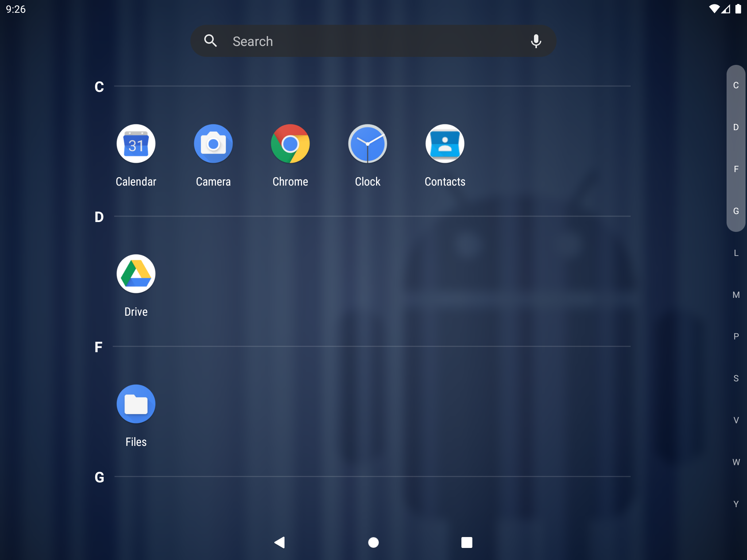Jump to apps starting with P
The height and width of the screenshot is (560, 747).
tap(736, 336)
